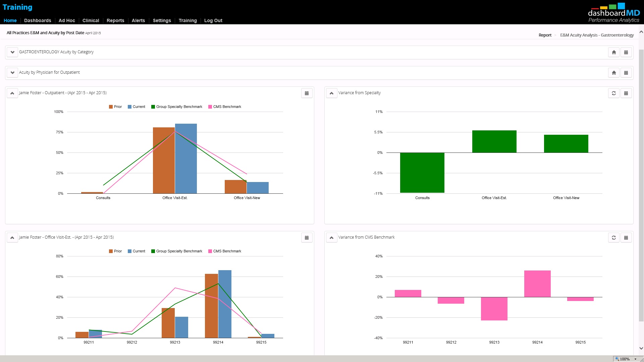Toggle CMS Benchmark series in Outpatient legend

[x=224, y=107]
